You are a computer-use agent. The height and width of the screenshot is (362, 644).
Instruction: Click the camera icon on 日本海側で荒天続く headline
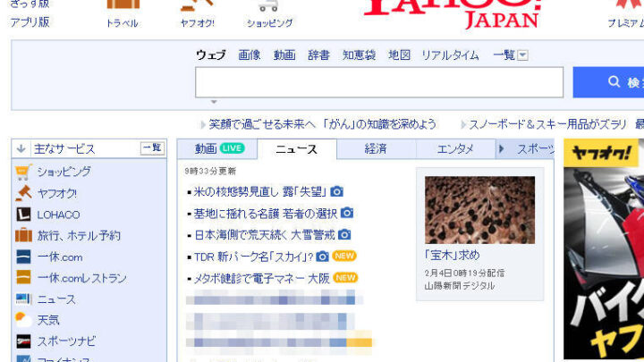[x=344, y=234]
